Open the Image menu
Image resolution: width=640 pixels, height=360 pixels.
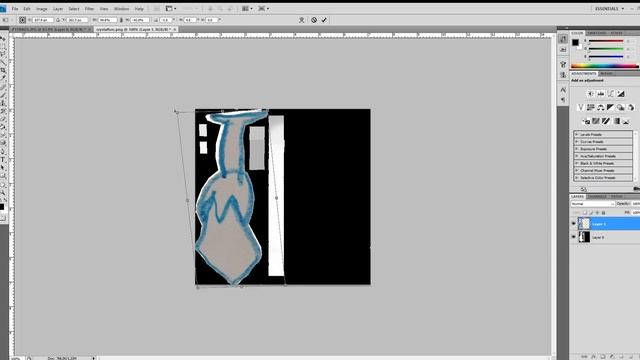[x=42, y=9]
